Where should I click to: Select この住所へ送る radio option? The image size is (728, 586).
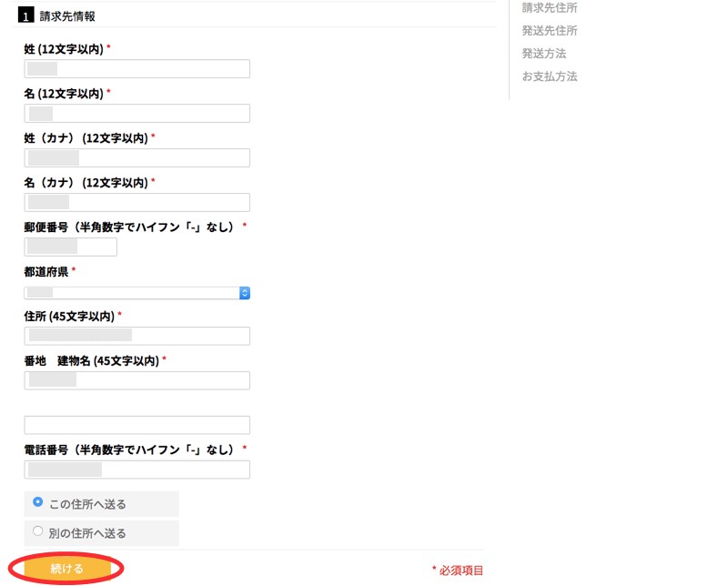click(37, 502)
